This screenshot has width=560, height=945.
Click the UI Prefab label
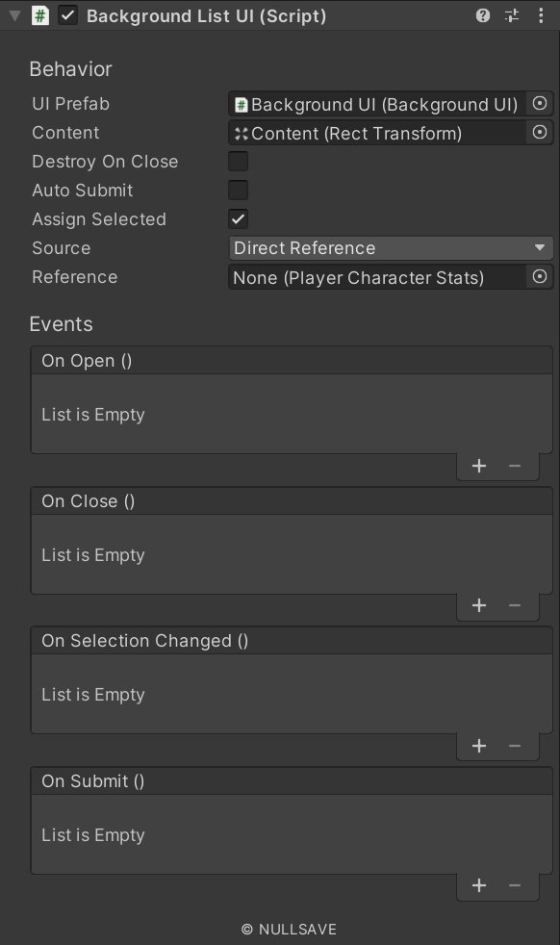tap(70, 104)
